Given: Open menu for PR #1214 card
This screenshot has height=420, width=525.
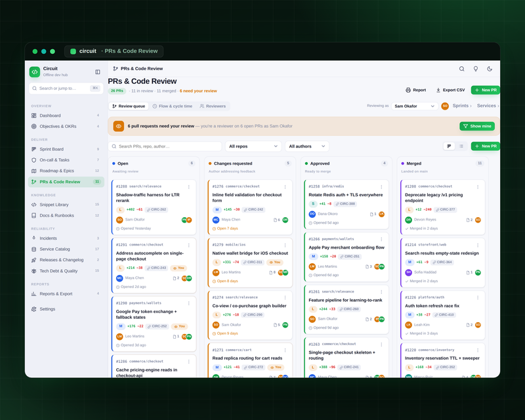Looking at the screenshot, I should tap(478, 245).
